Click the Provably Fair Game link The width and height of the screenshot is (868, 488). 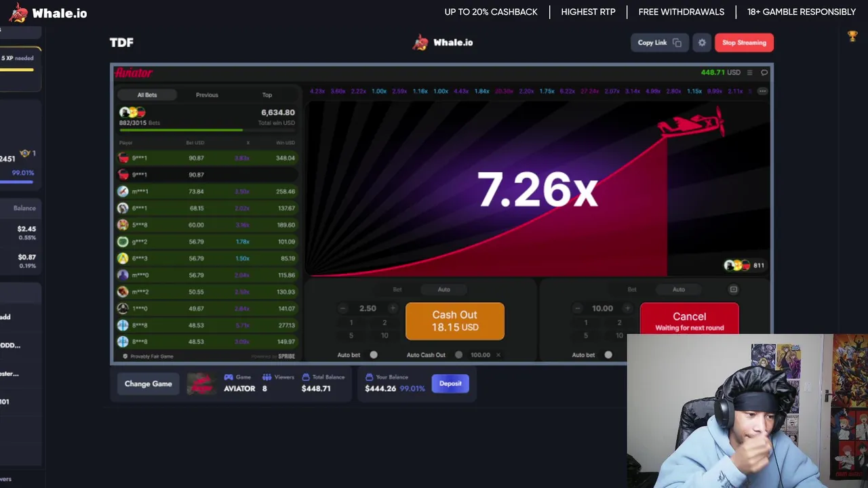click(x=148, y=357)
